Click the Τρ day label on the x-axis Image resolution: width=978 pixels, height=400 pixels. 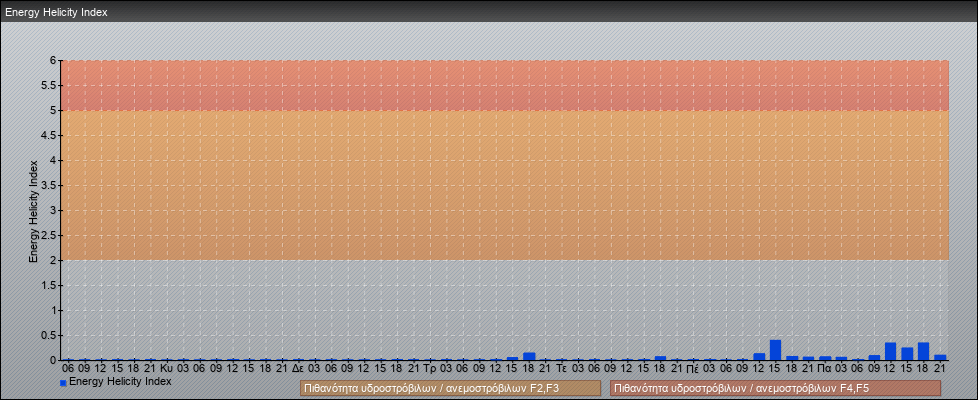point(430,368)
